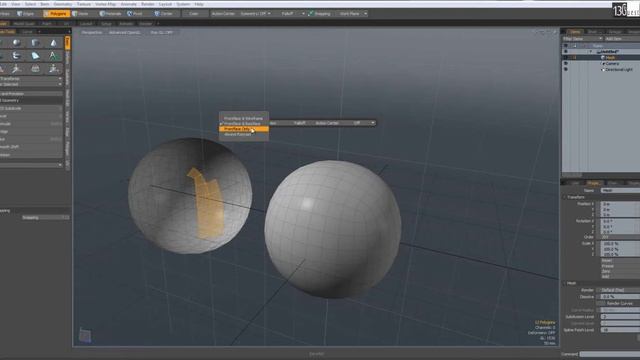This screenshot has height=360, width=640.
Task: Open the Help menu
Action: coord(199,4)
